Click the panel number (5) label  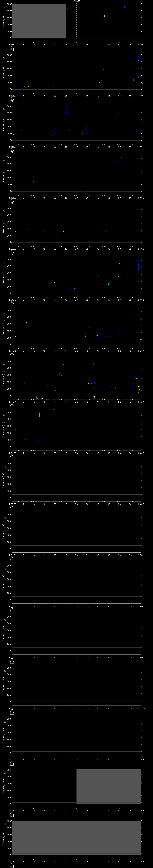(3, 211)
